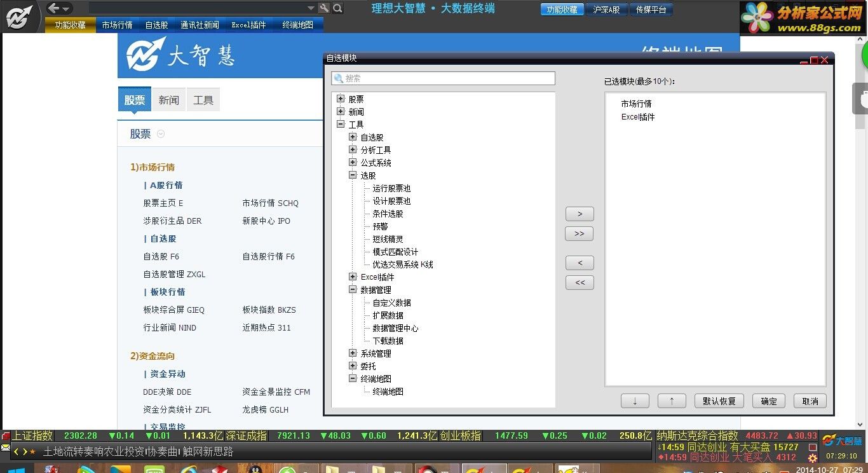Go back with the left arrow icon
Viewport: 868px width, 473px height.
point(53,8)
